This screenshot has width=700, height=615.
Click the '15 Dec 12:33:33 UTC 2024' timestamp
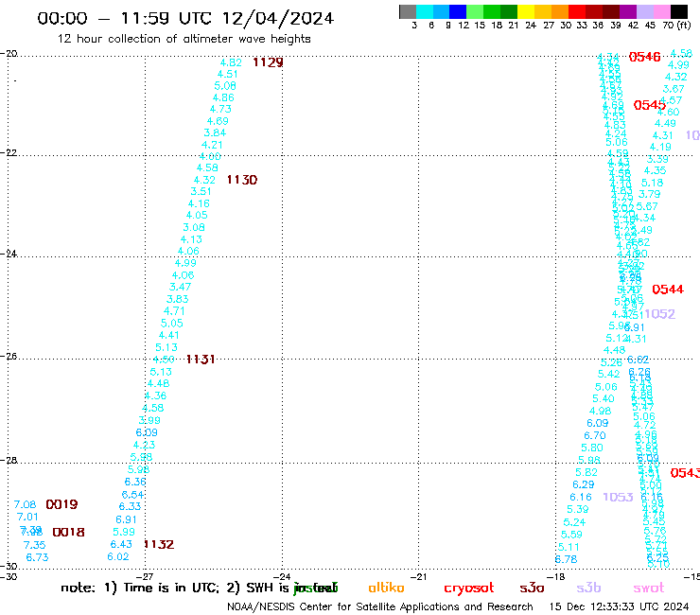[620, 607]
